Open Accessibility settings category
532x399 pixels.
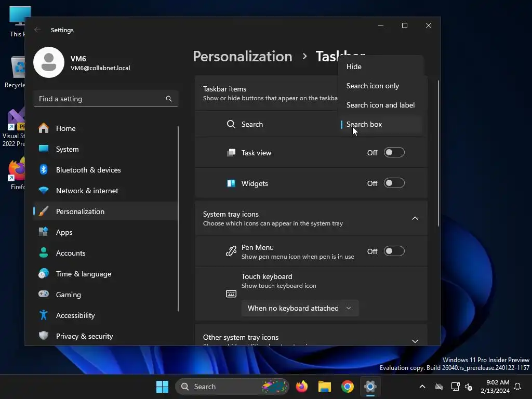(105, 315)
